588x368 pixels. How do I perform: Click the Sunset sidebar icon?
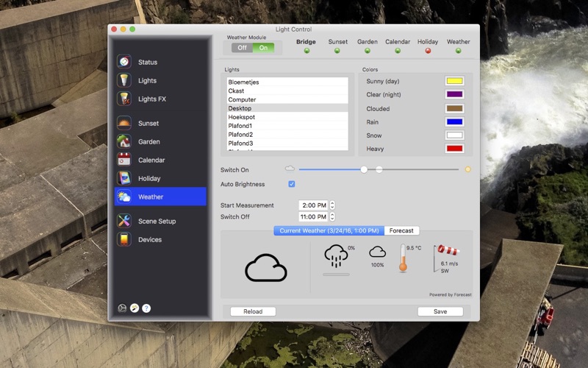pyautogui.click(x=124, y=123)
